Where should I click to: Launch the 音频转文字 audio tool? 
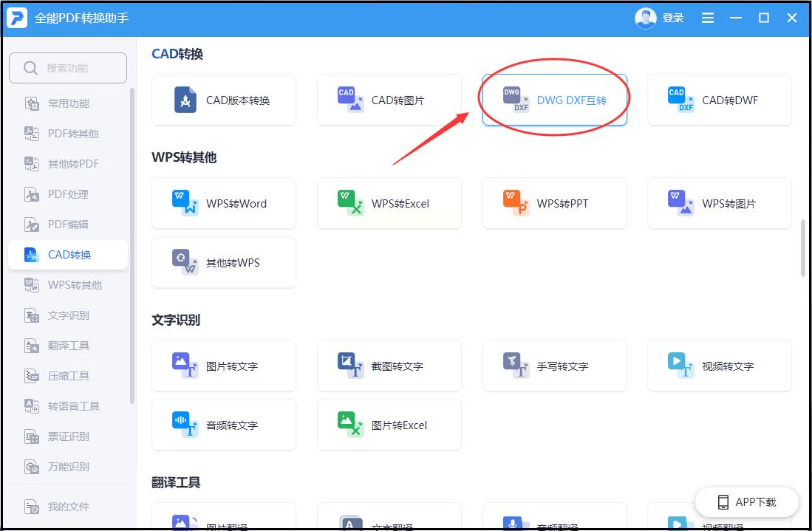pos(185,425)
